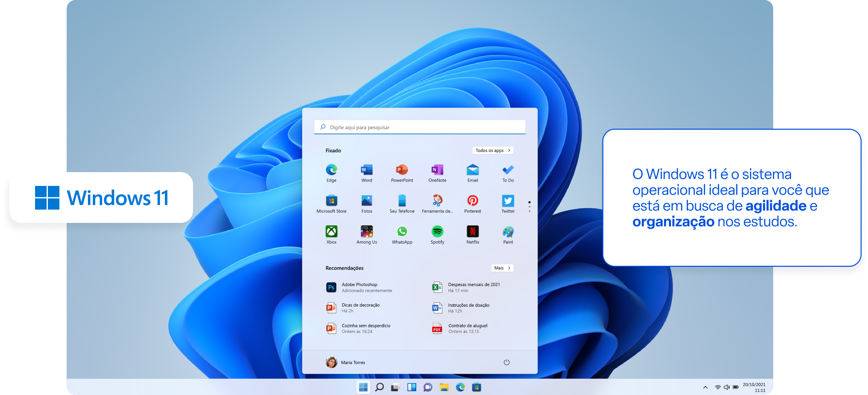
Task: Click the Start button on the taskbar
Action: click(363, 387)
